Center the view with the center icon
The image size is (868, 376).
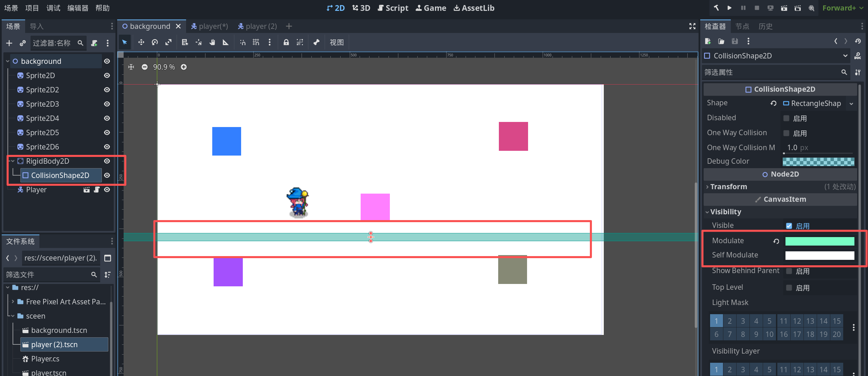pyautogui.click(x=131, y=67)
